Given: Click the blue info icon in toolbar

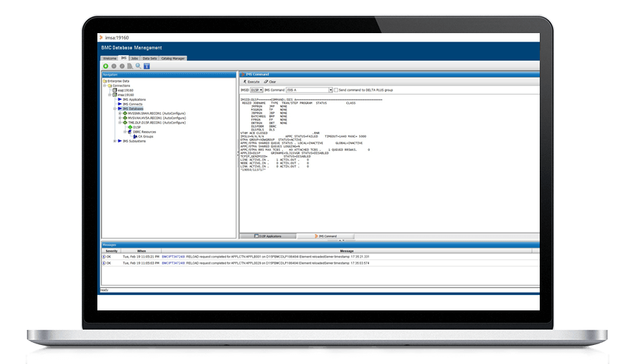Looking at the screenshot, I should [x=147, y=66].
